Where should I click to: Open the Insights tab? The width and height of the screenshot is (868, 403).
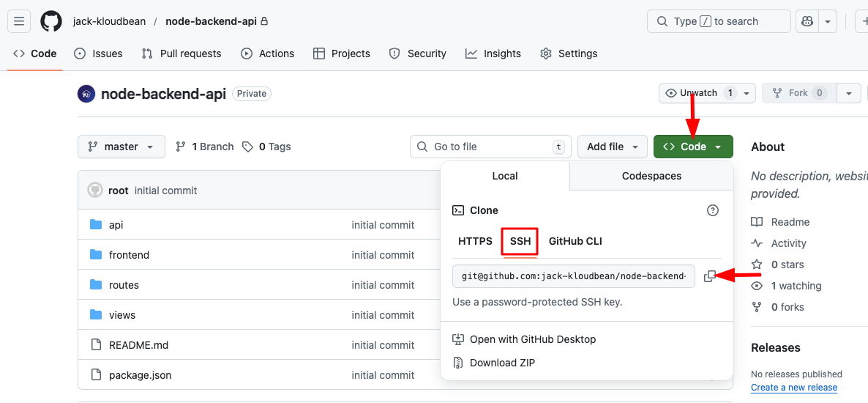[x=493, y=53]
